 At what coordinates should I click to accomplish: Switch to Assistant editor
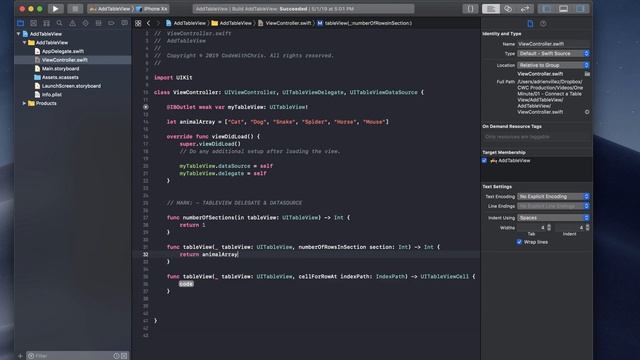508,9
